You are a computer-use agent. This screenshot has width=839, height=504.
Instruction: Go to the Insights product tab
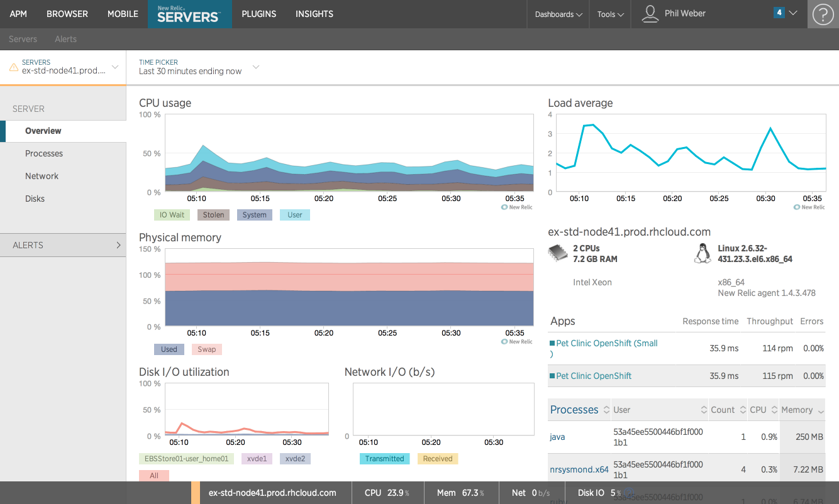click(x=314, y=14)
